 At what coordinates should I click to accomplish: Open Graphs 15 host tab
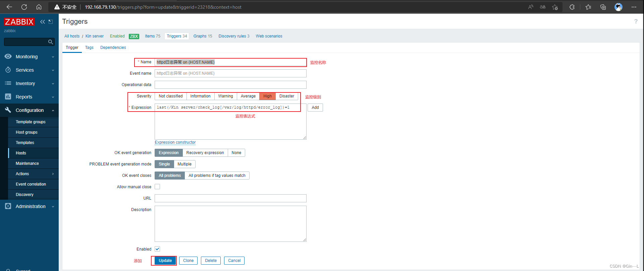click(x=203, y=36)
